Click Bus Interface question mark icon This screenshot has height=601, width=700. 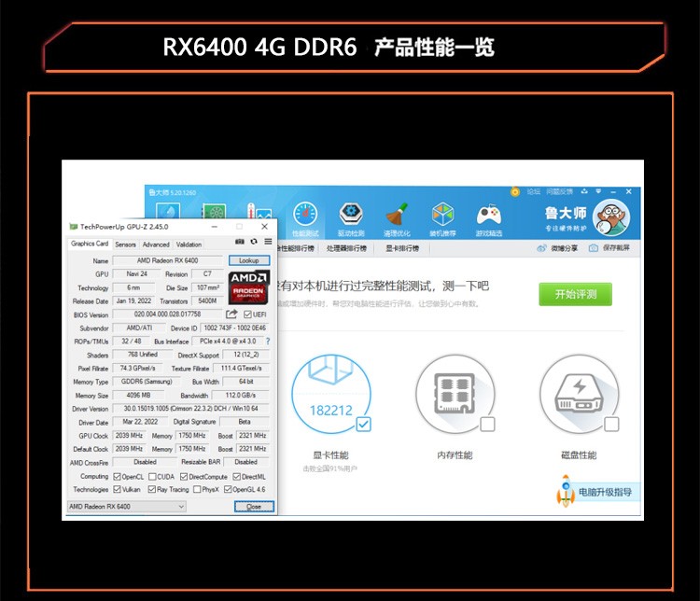(268, 342)
